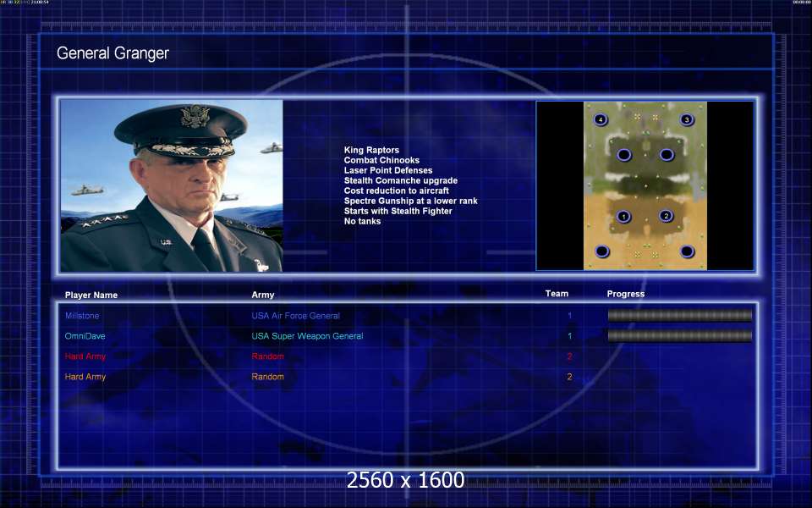Pick the empty start slot nearest marker 2

[687, 251]
